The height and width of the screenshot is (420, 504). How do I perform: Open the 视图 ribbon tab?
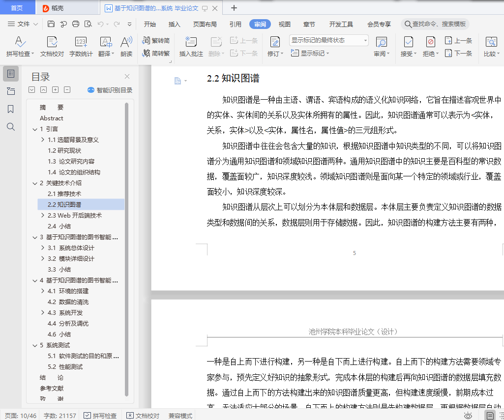(x=285, y=24)
